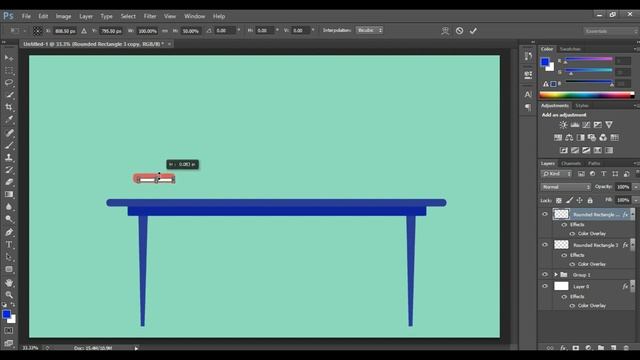Open the Kind filter dropdown in Layers
This screenshot has width=640, height=360.
[x=557, y=174]
